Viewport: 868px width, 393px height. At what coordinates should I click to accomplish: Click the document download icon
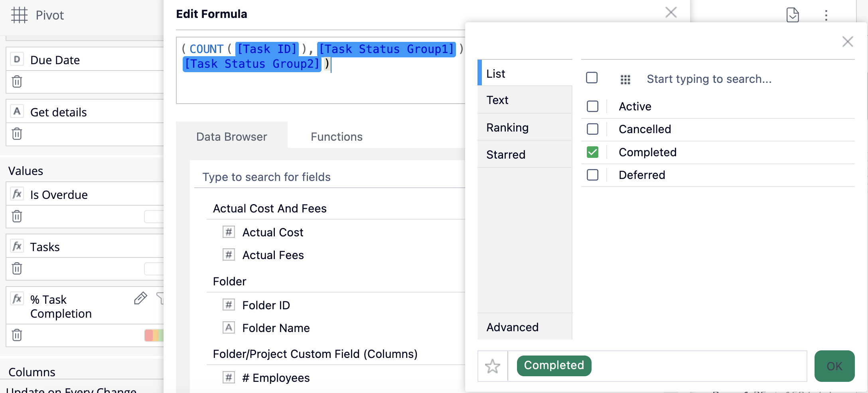[x=793, y=15]
